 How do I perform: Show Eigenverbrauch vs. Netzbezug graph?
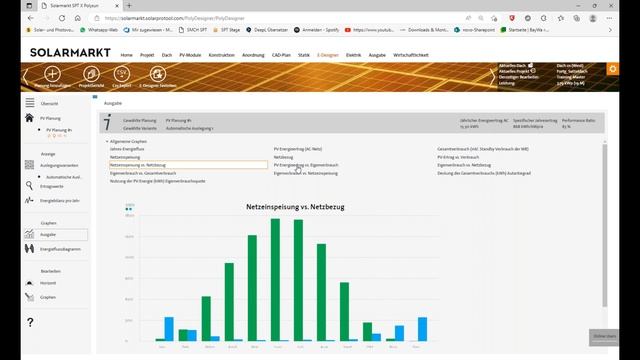(x=464, y=165)
